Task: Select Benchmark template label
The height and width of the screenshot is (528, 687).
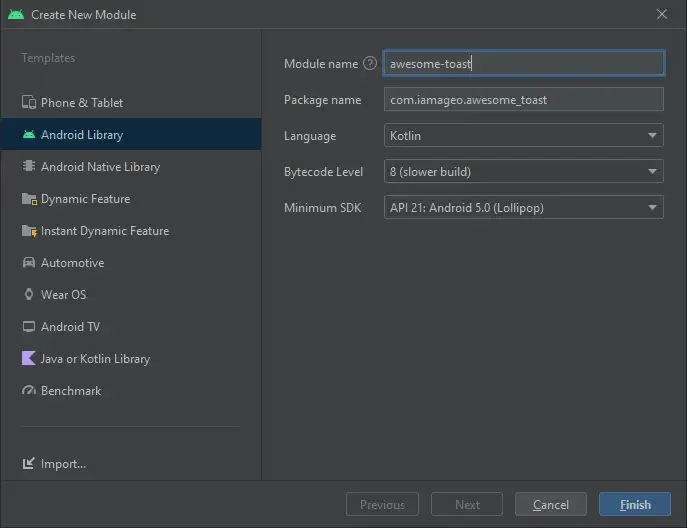Action: pyautogui.click(x=71, y=391)
